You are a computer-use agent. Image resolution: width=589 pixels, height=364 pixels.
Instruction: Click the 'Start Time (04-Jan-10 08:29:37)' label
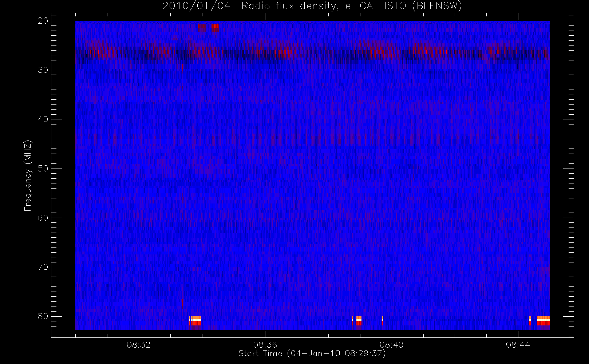coord(312,353)
